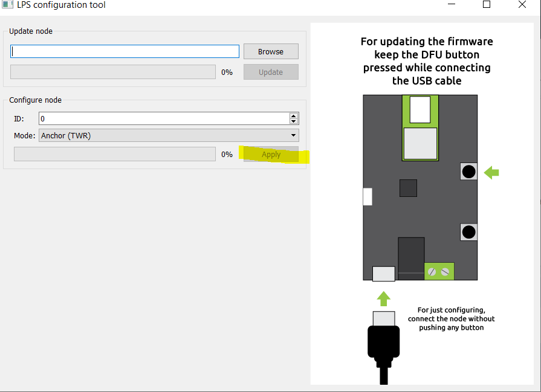Click green arrow pointing at DFU button
Screen dimensions: 541x392
click(492, 173)
